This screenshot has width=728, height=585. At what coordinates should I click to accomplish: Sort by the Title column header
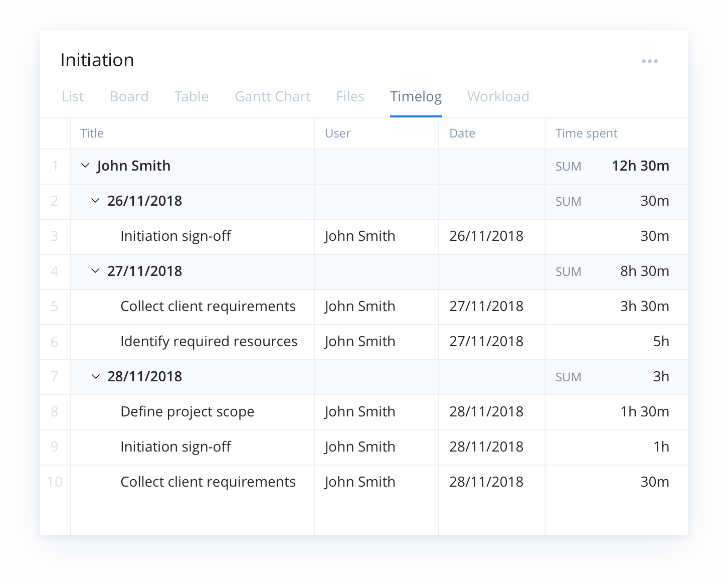point(92,133)
